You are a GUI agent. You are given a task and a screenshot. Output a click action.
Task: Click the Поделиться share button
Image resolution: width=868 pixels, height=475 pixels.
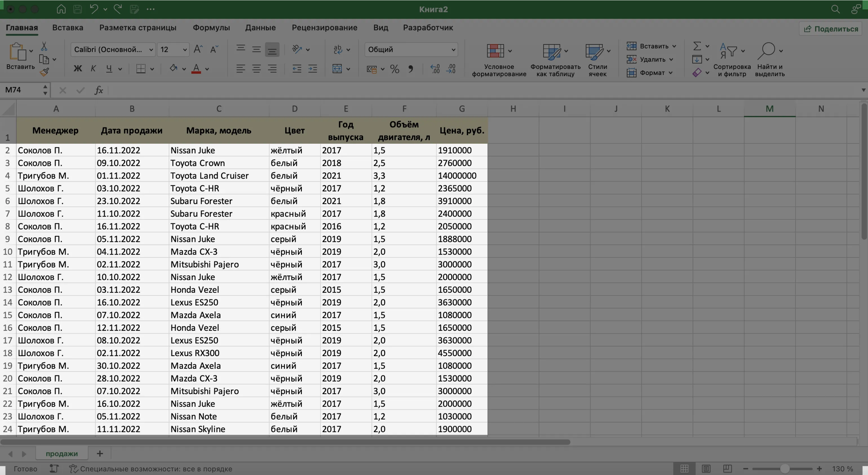coord(831,29)
